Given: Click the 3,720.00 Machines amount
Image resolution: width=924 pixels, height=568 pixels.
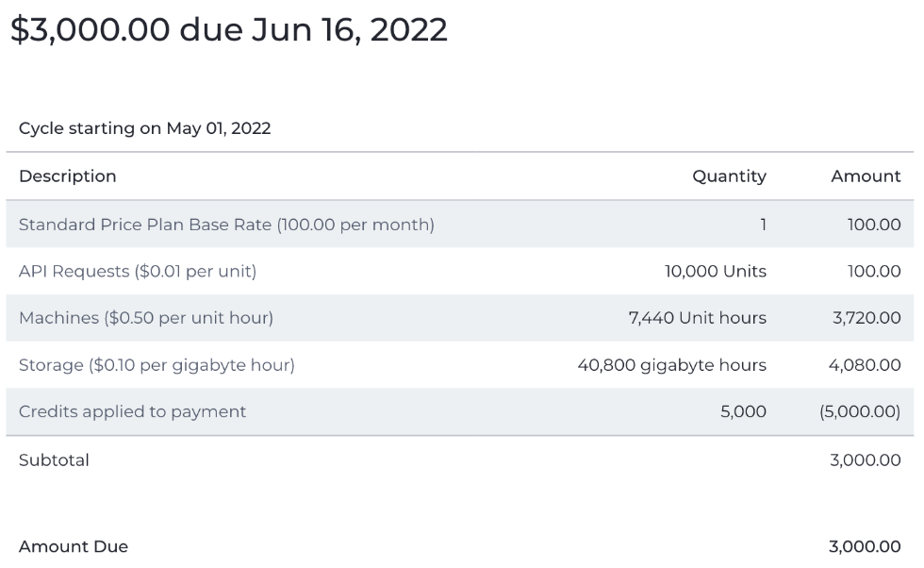Looking at the screenshot, I should (866, 318).
